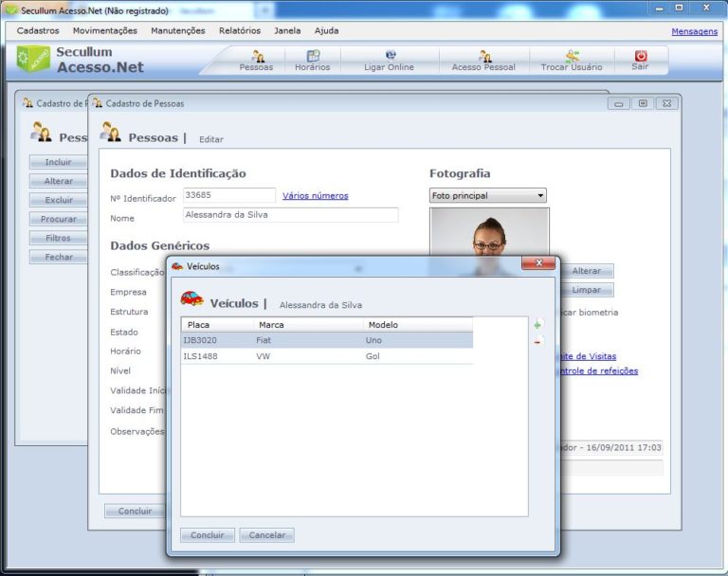The image size is (728, 576).
Task: Click Concluir in the Veículos dialog
Action: point(208,535)
